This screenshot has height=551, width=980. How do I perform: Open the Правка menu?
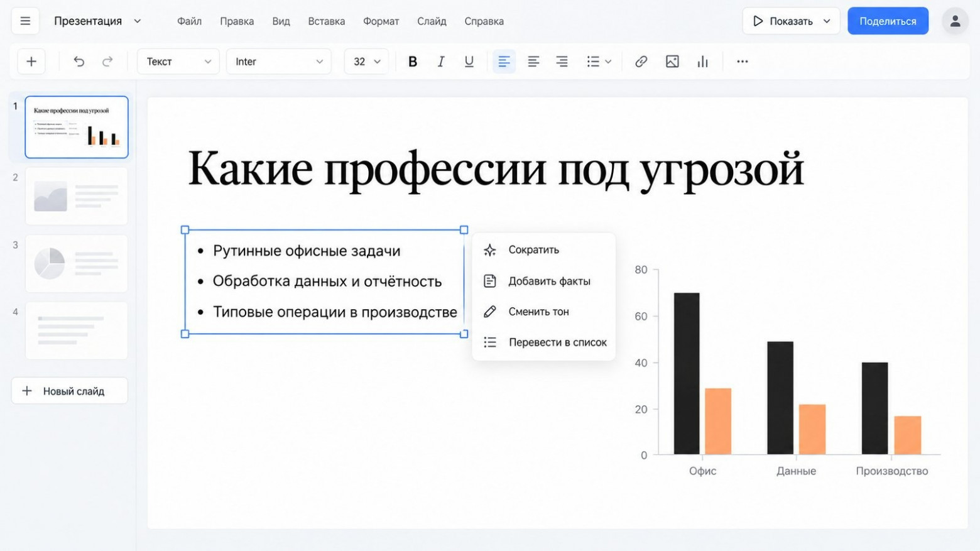[237, 21]
